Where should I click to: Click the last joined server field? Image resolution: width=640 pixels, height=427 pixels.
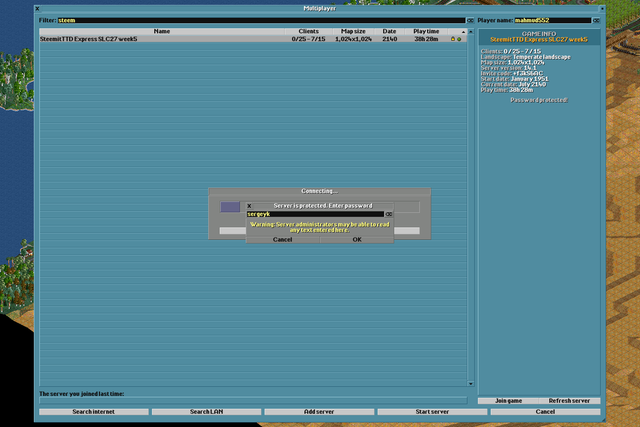point(253,401)
